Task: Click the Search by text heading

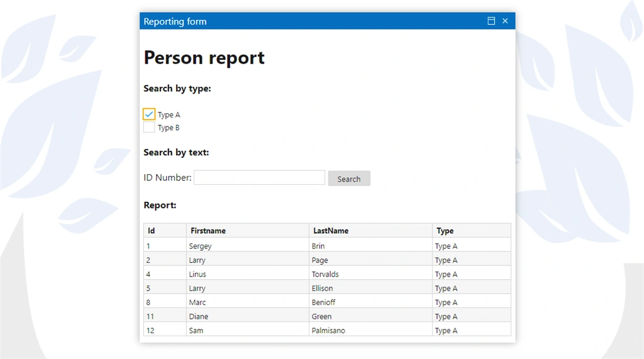Action: point(176,152)
